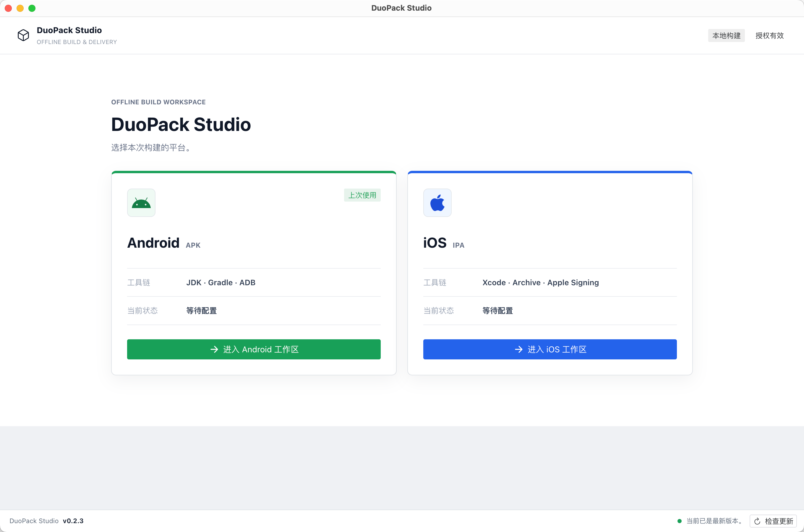Click the refresh icon beside 检查更新
Image resolution: width=804 pixels, height=532 pixels.
click(x=757, y=521)
